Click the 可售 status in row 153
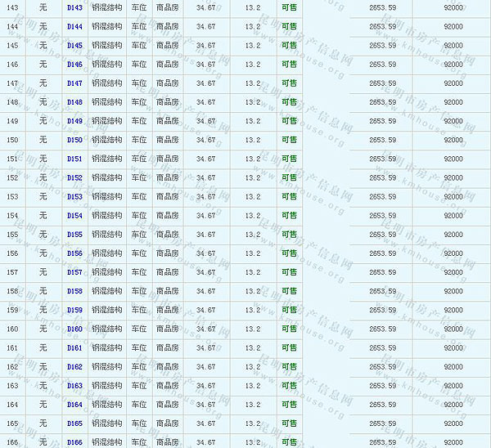 (x=289, y=196)
